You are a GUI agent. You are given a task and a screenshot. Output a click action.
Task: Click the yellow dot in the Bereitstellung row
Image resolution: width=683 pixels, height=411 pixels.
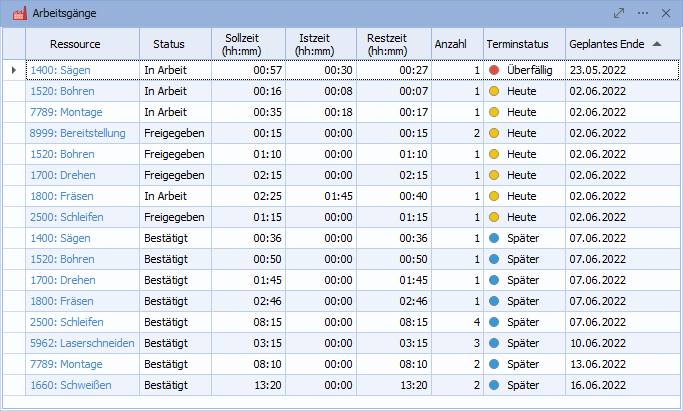click(494, 133)
